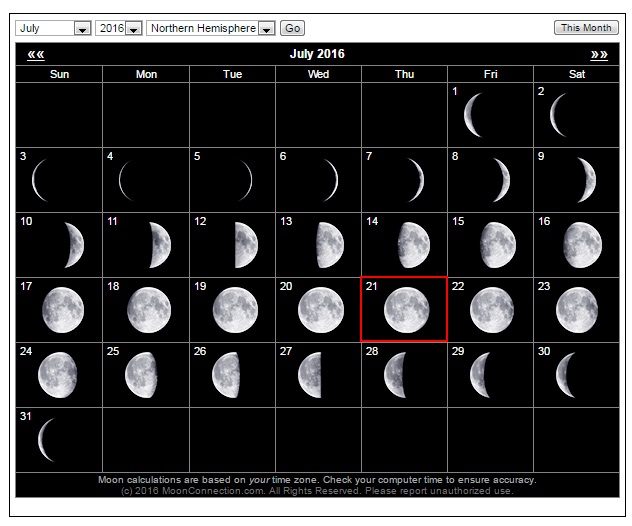Go to next month with » » link
The height and width of the screenshot is (526, 632).
599,54
